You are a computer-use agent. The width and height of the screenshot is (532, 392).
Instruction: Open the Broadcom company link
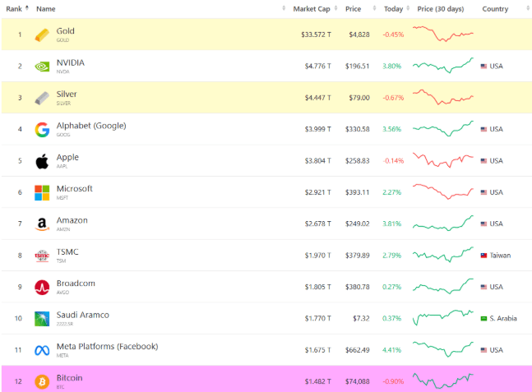tap(76, 284)
